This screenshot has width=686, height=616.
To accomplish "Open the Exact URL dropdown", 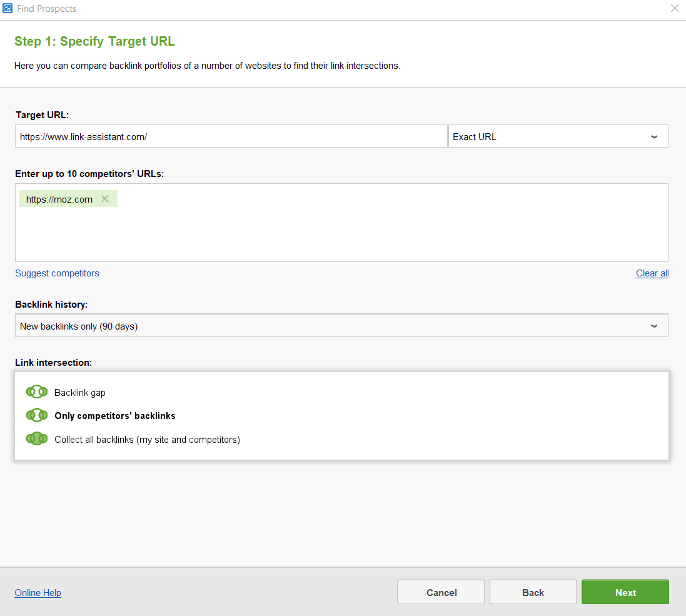I will click(x=558, y=136).
